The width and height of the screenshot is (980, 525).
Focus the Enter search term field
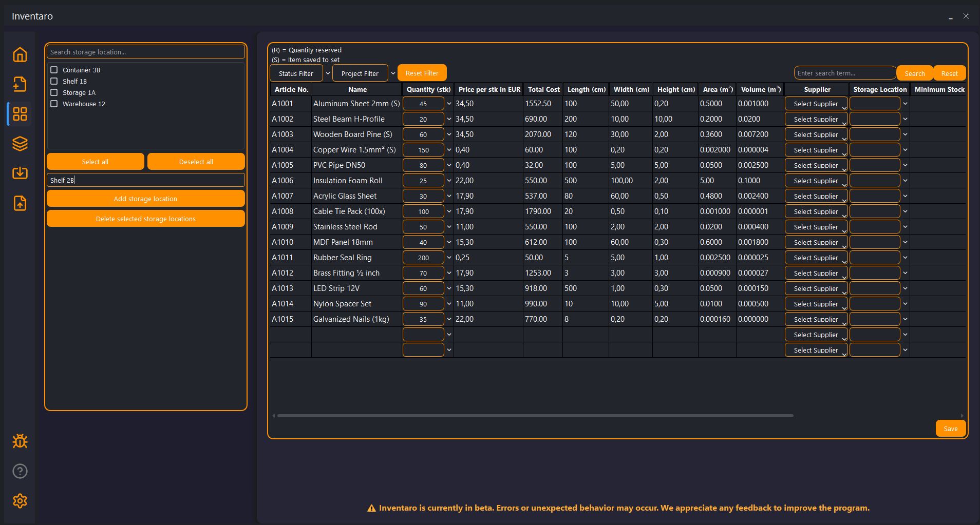[x=845, y=73]
